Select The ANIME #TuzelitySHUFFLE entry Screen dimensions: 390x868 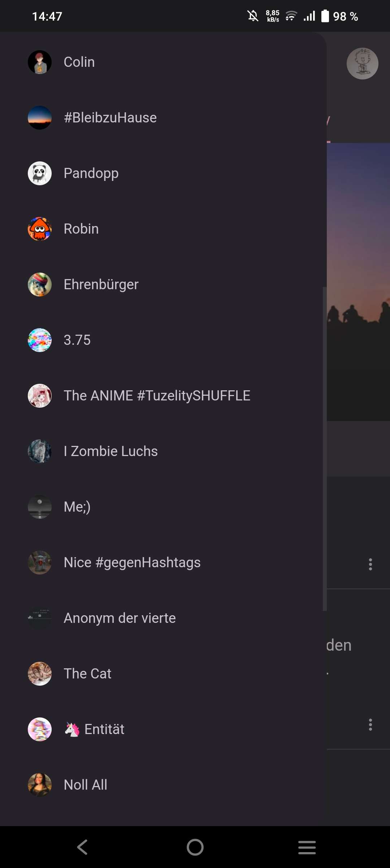[x=163, y=396]
